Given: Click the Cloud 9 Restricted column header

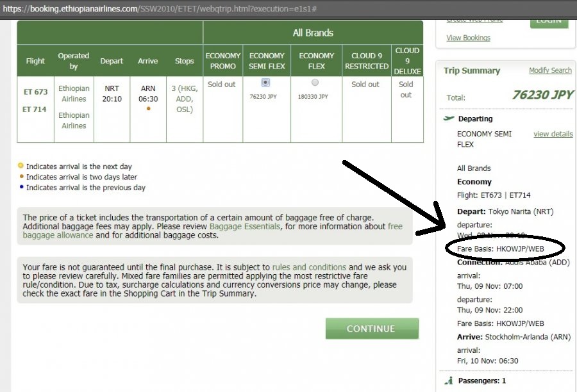Looking at the screenshot, I should coord(366,61).
